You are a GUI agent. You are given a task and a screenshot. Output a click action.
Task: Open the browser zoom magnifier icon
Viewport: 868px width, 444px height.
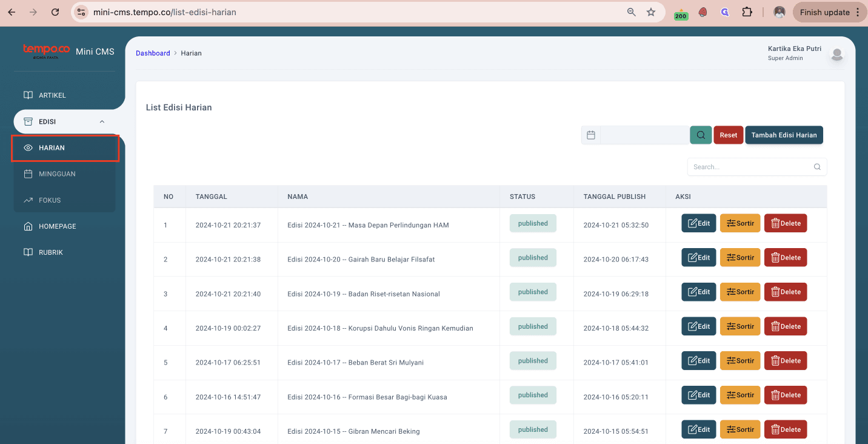point(631,12)
